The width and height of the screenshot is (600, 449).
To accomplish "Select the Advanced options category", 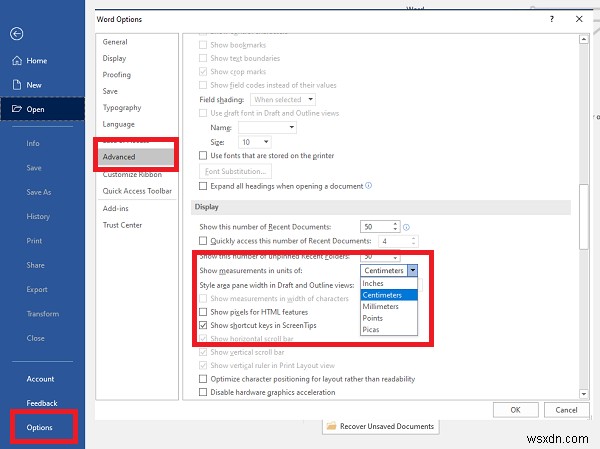I will pyautogui.click(x=136, y=157).
